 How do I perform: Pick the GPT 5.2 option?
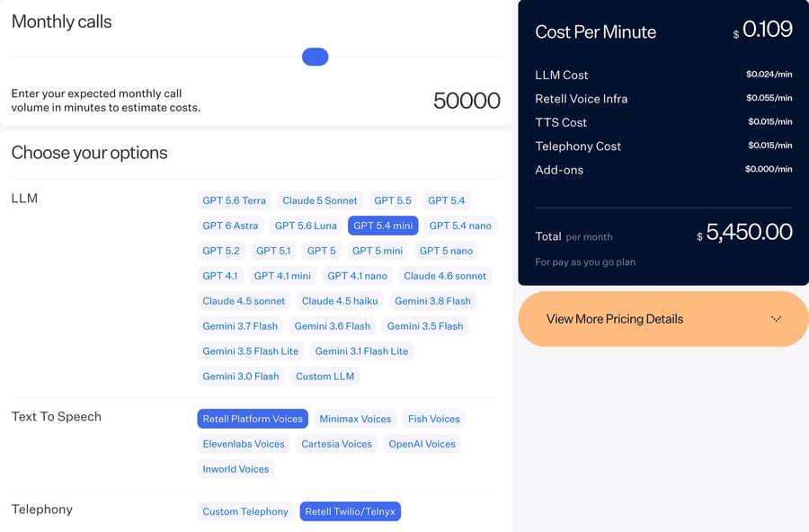click(221, 251)
